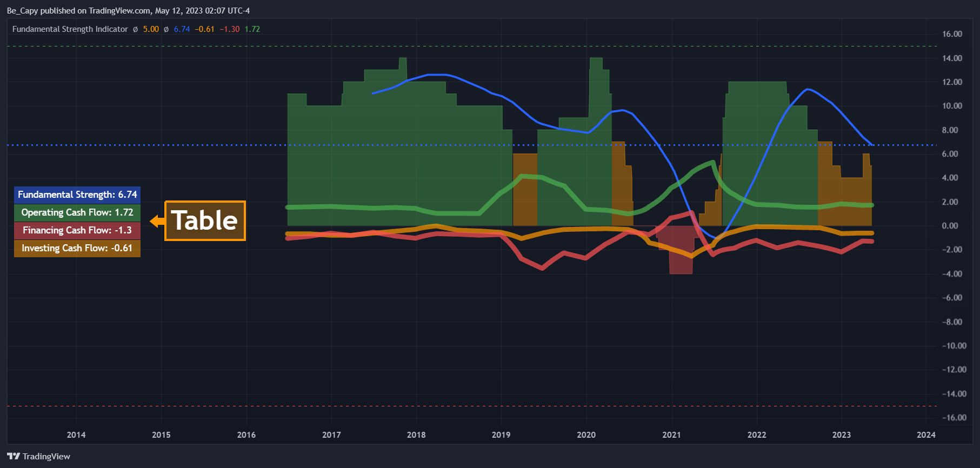Click the 2024 label on time axis
Screen dimensions: 980x468
pyautogui.click(x=926, y=434)
